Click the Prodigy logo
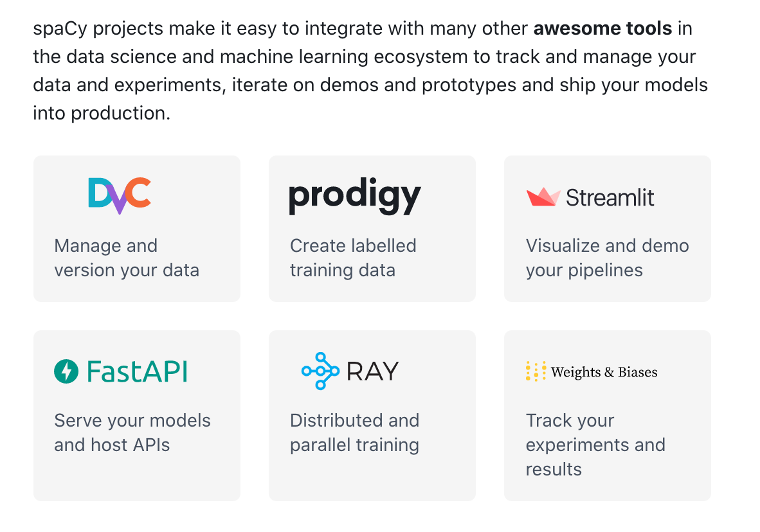The height and width of the screenshot is (532, 760). (x=354, y=195)
